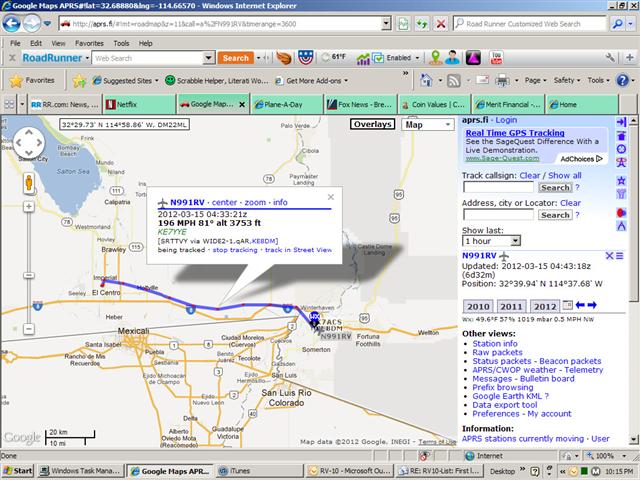Click the Street View pegman icon
The image size is (640, 480).
28,185
